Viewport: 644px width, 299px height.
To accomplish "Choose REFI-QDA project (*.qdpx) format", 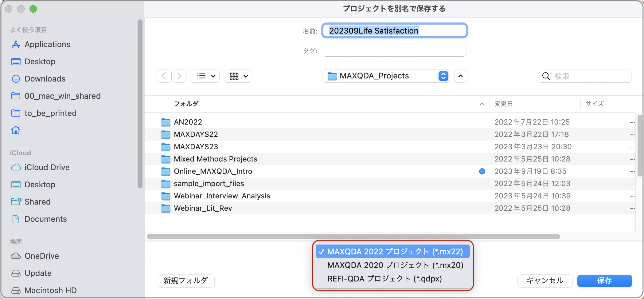I will [x=384, y=279].
